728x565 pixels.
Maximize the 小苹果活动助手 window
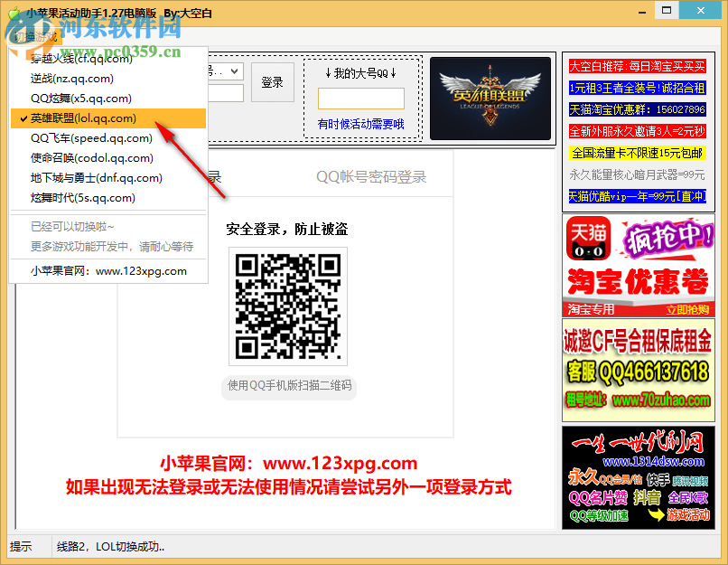(667, 10)
